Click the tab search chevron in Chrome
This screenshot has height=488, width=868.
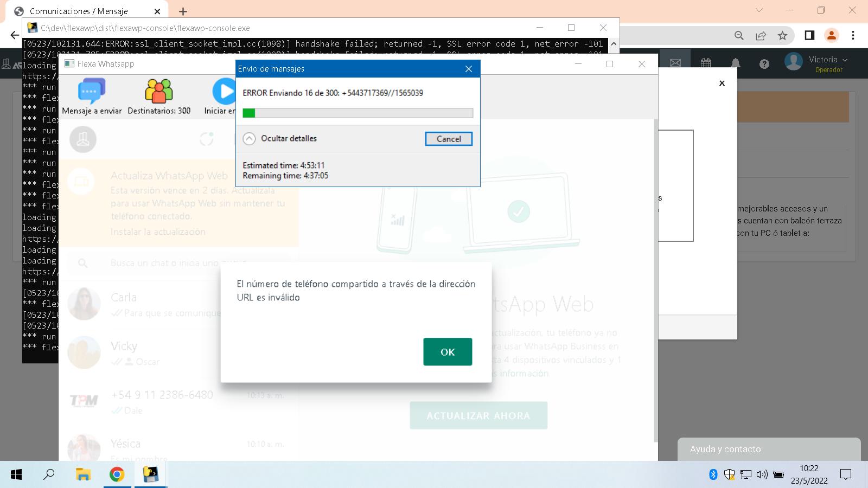click(x=759, y=10)
